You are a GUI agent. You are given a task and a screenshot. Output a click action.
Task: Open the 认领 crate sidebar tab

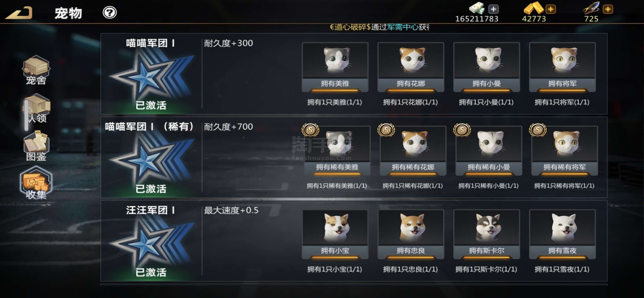pyautogui.click(x=37, y=108)
